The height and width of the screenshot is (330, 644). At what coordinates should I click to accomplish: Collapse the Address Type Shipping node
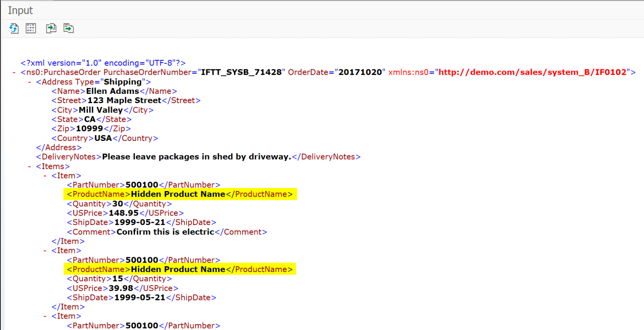coord(30,82)
